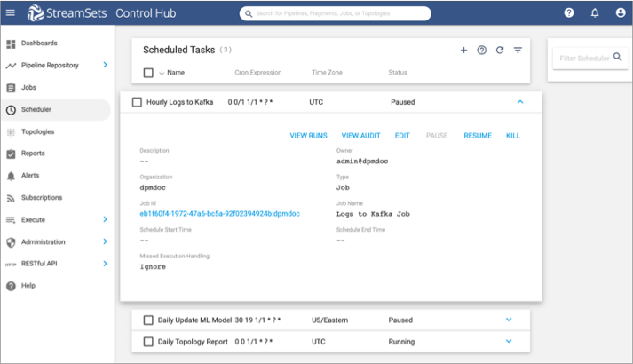Expand the Execute submenu chevron
This screenshot has width=633, height=364.
pos(105,219)
